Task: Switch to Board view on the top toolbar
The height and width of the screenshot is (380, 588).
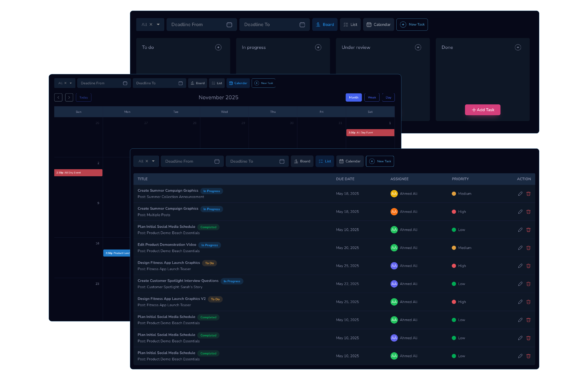Action: (325, 24)
